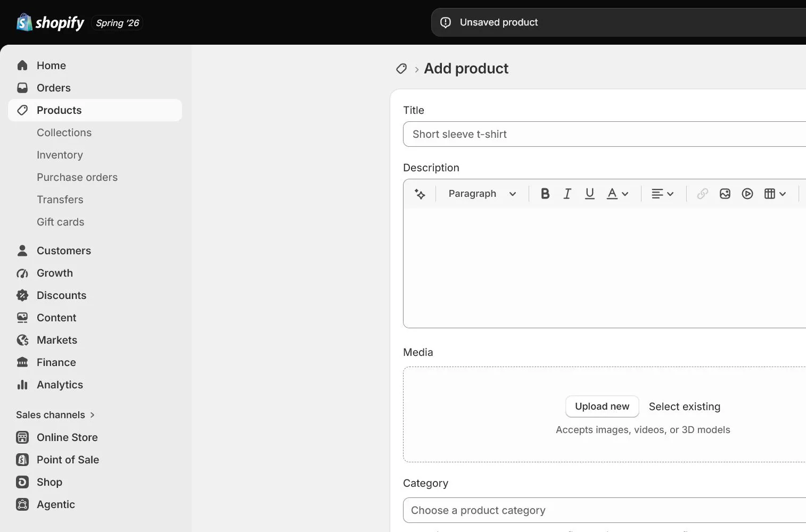Focus the Title input field
Image resolution: width=806 pixels, height=532 pixels.
[605, 134]
